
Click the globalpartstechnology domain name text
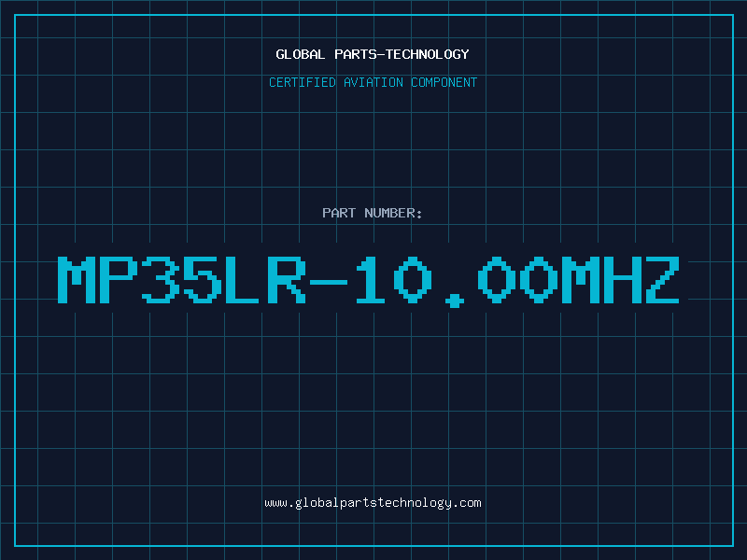[x=373, y=503]
